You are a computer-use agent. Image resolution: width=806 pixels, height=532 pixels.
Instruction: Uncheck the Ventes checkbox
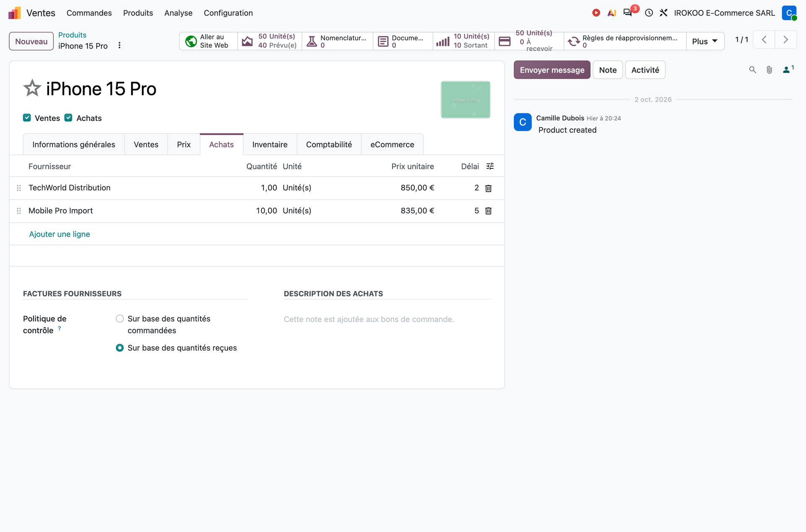27,118
